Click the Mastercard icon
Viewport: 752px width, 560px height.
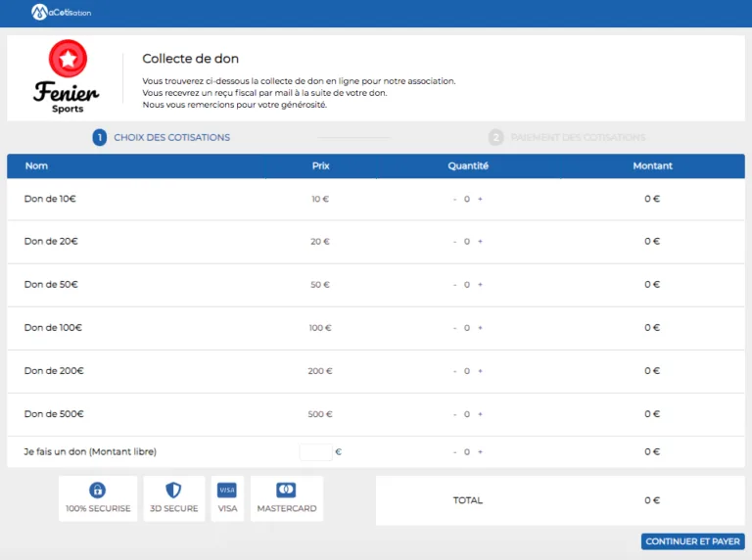286,490
